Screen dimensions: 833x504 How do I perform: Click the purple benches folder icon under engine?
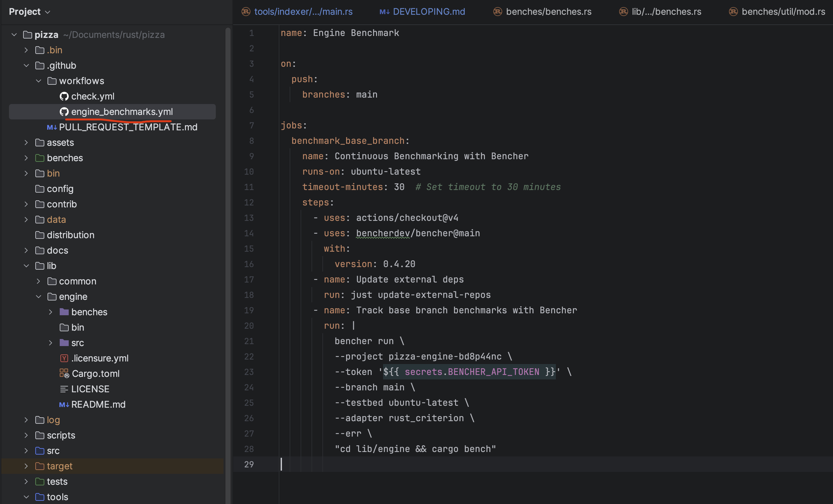[x=64, y=312]
